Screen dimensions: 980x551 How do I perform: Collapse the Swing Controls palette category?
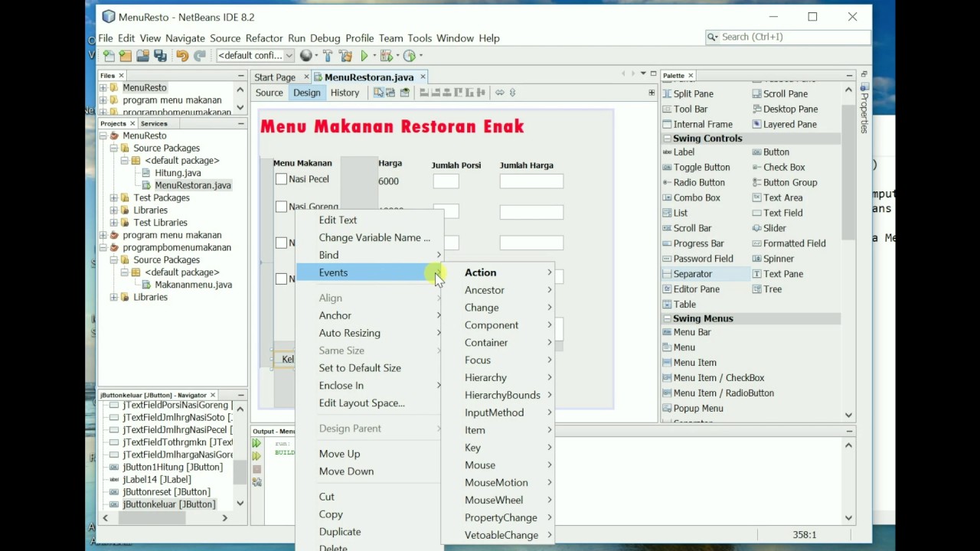[x=667, y=139]
